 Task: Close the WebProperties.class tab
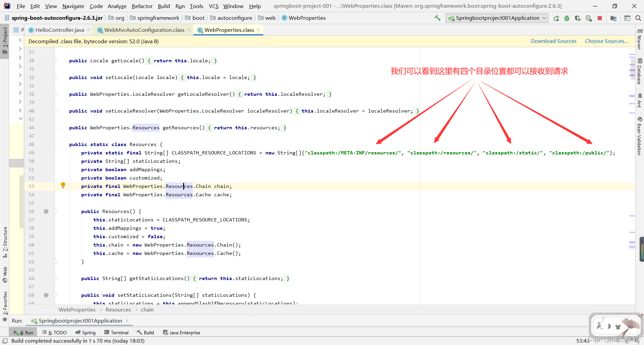click(x=258, y=30)
